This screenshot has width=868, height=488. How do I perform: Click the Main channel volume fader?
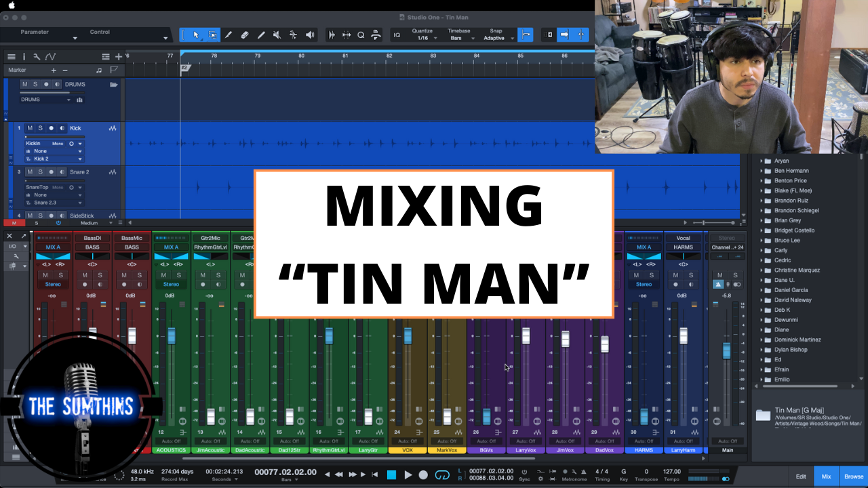click(x=726, y=350)
